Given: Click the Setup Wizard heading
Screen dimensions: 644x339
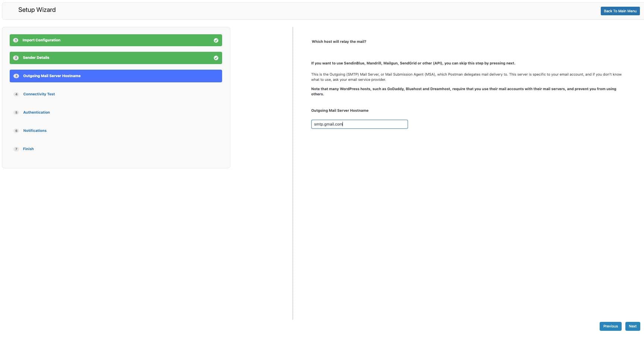Looking at the screenshot, I should point(37,10).
